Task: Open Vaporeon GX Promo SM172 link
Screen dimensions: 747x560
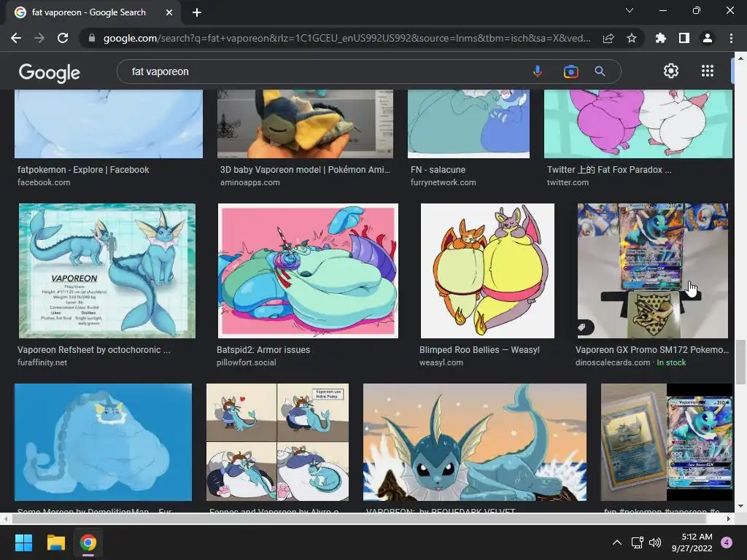Action: pyautogui.click(x=652, y=349)
